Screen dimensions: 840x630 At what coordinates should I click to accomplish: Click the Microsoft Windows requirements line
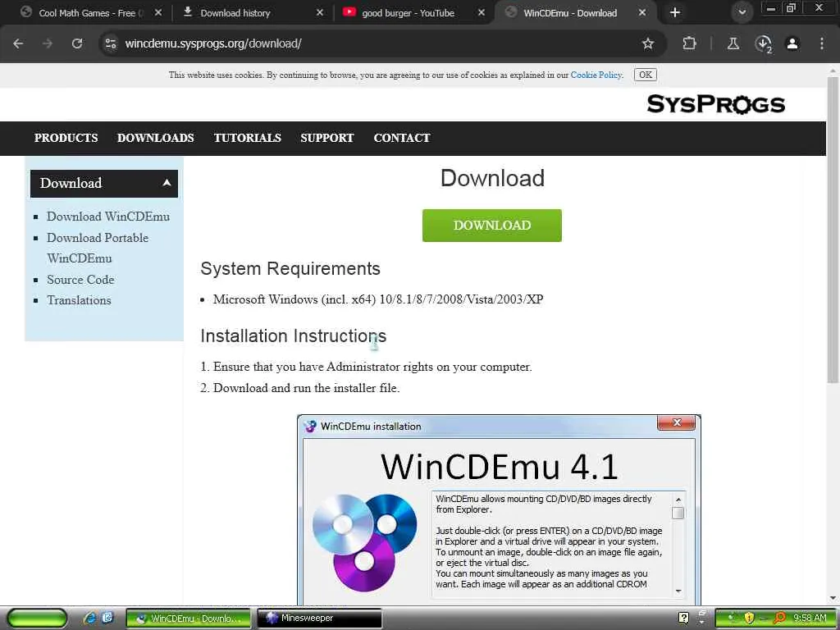[378, 299]
